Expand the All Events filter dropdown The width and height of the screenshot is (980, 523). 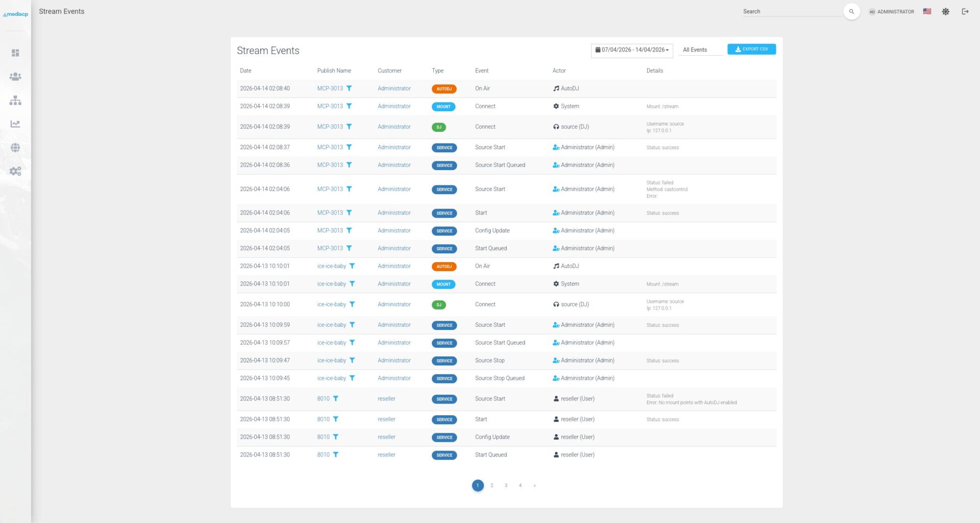click(x=701, y=50)
